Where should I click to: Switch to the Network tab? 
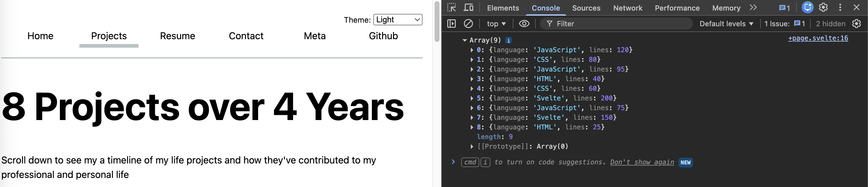[627, 8]
